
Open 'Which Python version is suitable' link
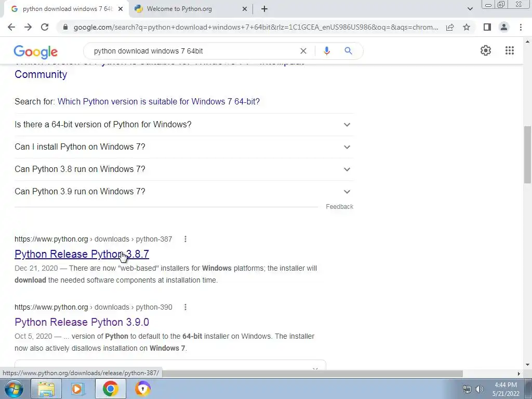click(158, 101)
